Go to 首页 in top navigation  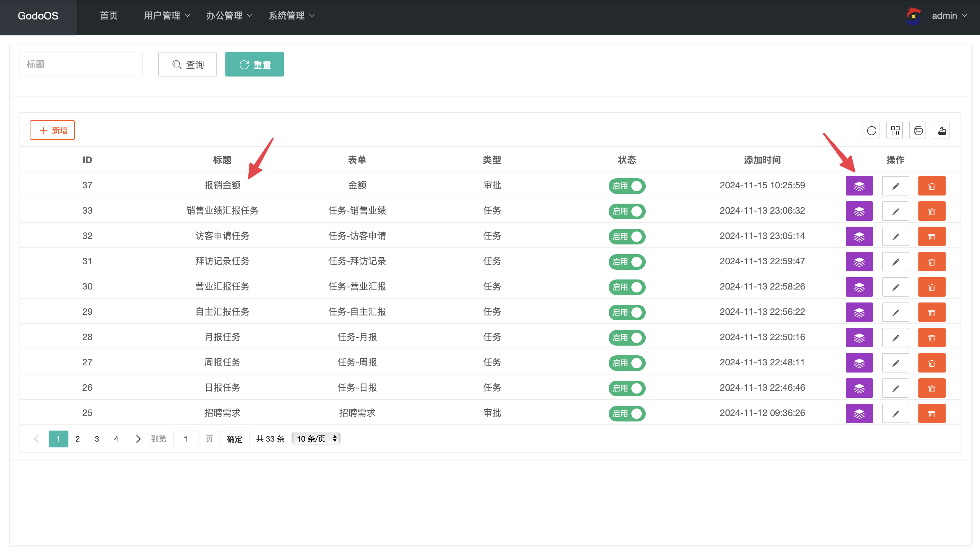pyautogui.click(x=109, y=16)
